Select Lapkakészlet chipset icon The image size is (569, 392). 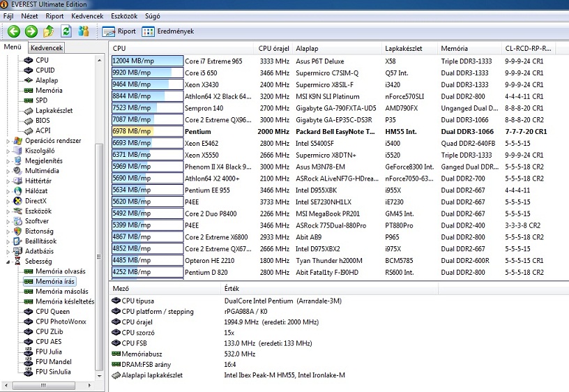tap(29, 111)
